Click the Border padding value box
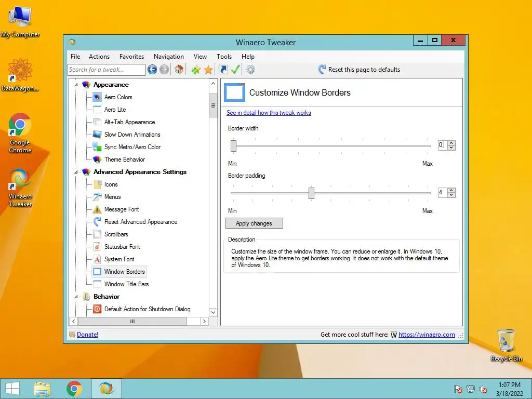Screen dimensions: 532x399 tap(443, 193)
